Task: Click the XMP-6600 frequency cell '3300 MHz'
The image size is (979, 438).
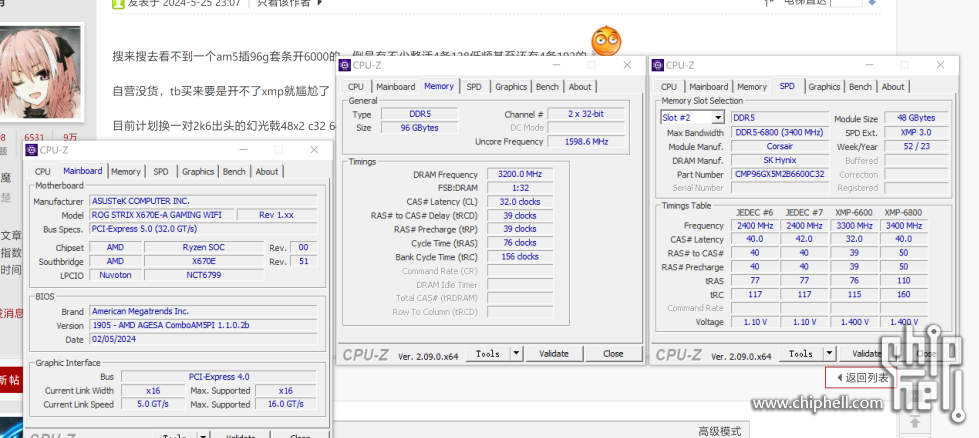Action: pyautogui.click(x=854, y=226)
